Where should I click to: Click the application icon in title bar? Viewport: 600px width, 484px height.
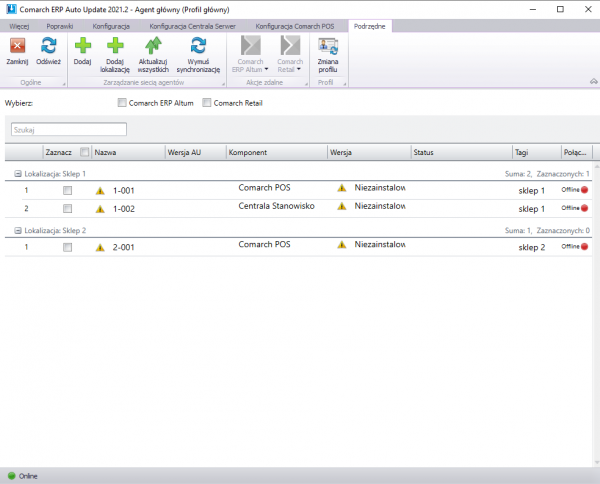(11, 9)
